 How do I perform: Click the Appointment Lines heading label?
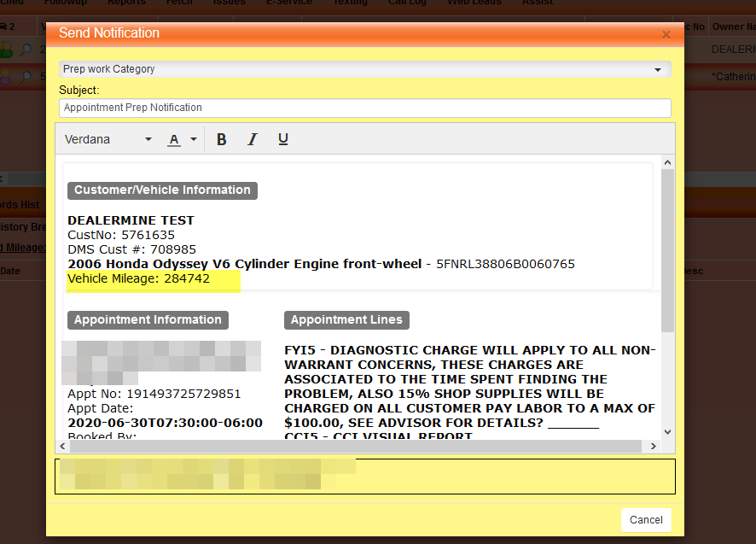pos(346,320)
